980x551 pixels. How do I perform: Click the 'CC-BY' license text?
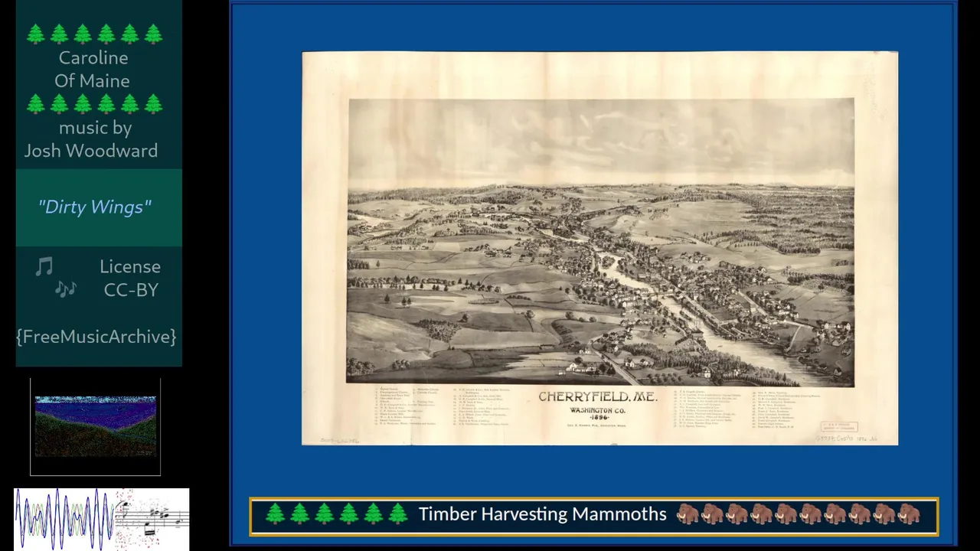pyautogui.click(x=131, y=289)
